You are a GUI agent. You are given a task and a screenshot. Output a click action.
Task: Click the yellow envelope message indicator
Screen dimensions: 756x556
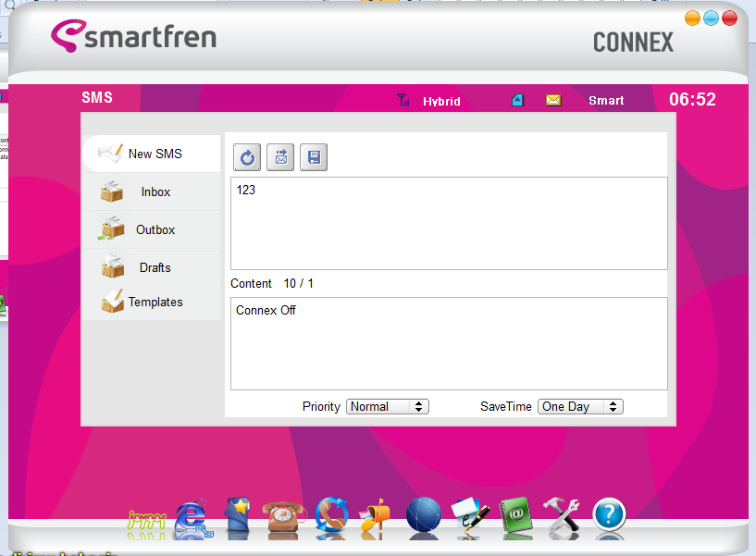point(553,100)
